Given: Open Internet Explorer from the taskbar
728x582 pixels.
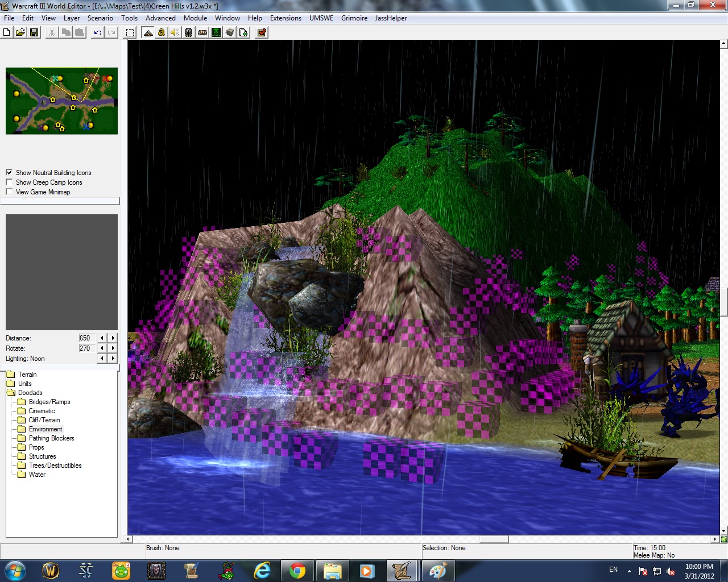Looking at the screenshot, I should coord(262,571).
